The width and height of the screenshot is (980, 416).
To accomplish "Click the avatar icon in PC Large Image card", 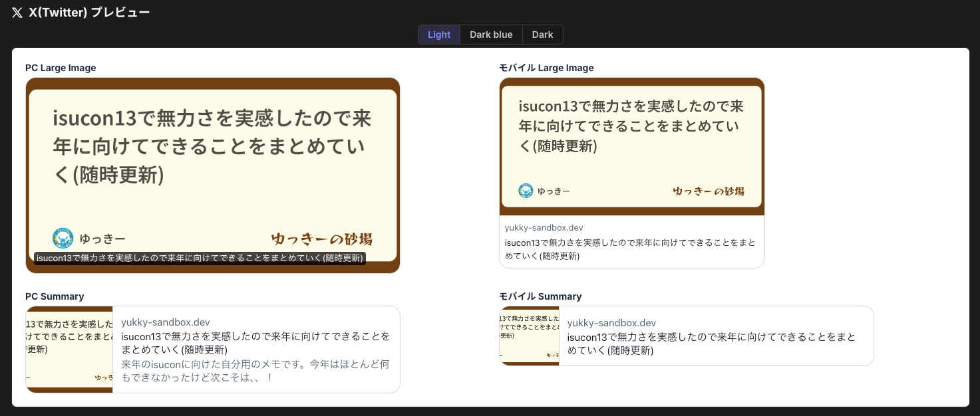I will click(x=63, y=239).
